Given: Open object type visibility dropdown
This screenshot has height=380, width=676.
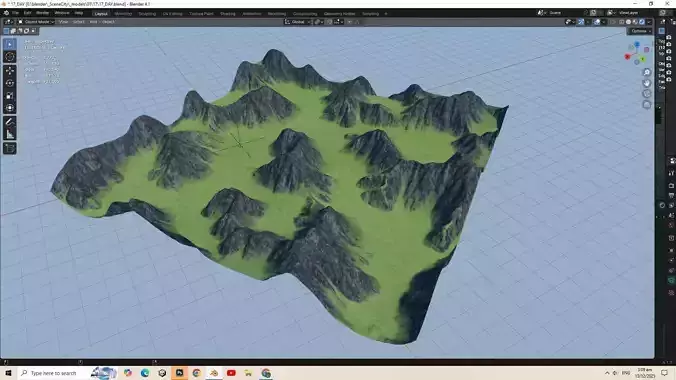Looking at the screenshot, I should click(570, 22).
